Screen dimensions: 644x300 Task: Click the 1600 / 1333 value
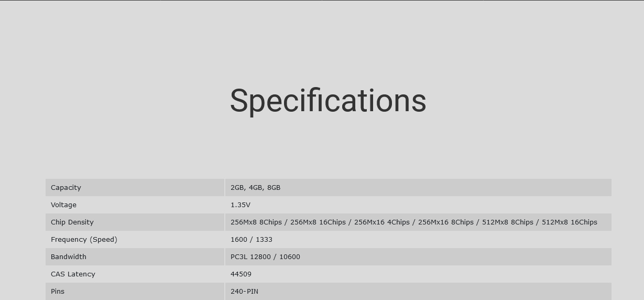(252, 239)
